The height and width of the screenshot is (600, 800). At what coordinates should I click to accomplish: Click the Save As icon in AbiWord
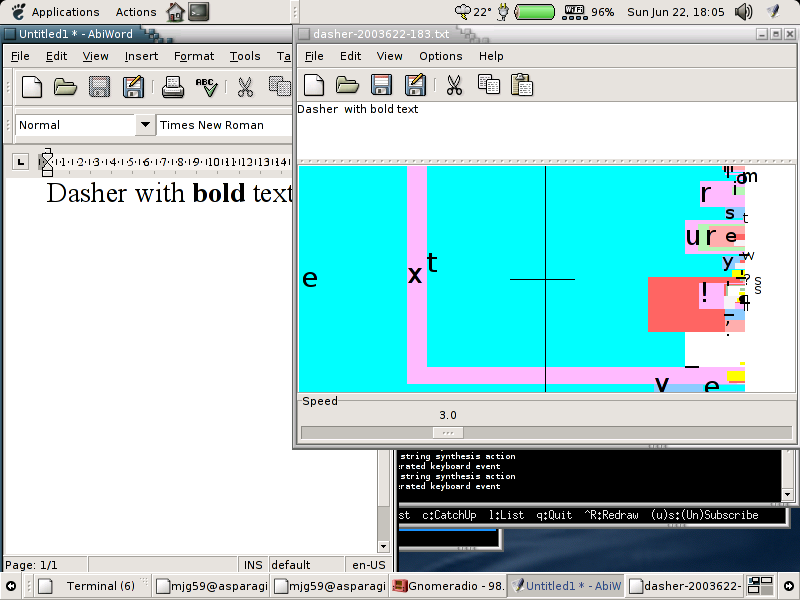click(x=132, y=87)
